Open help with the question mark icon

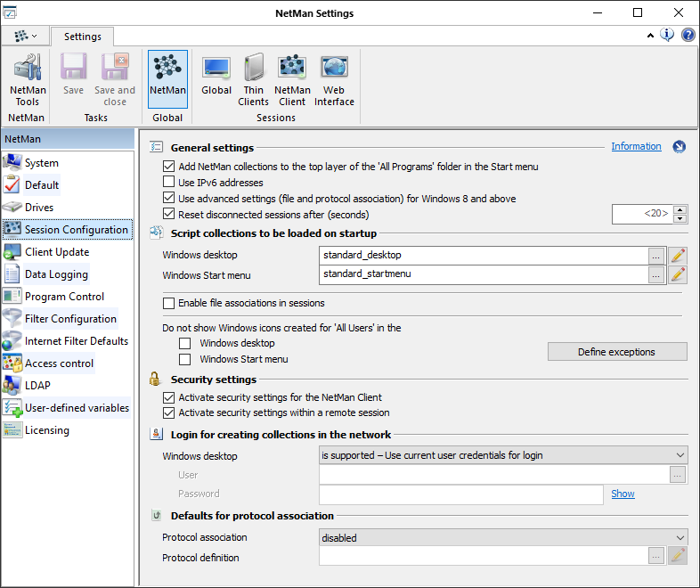[688, 36]
